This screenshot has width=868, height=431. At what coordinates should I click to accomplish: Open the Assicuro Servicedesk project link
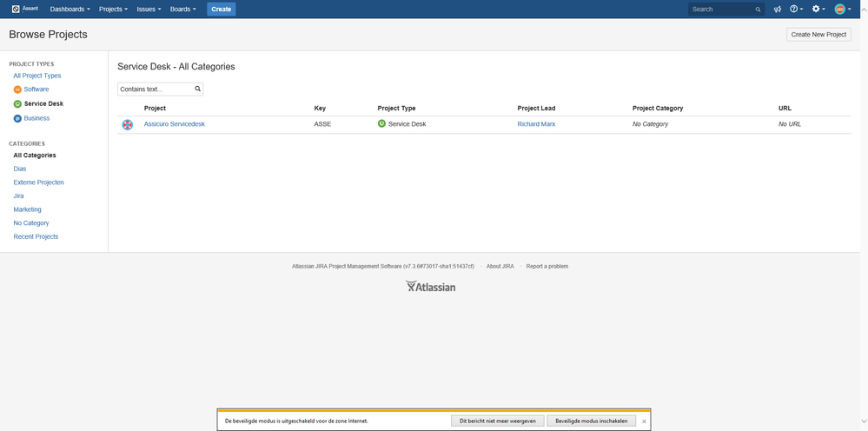(x=175, y=124)
